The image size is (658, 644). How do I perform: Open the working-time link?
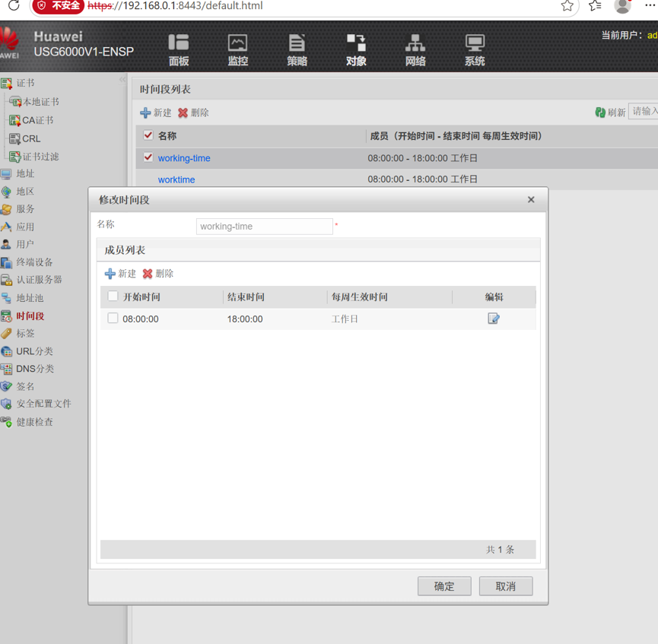(184, 158)
